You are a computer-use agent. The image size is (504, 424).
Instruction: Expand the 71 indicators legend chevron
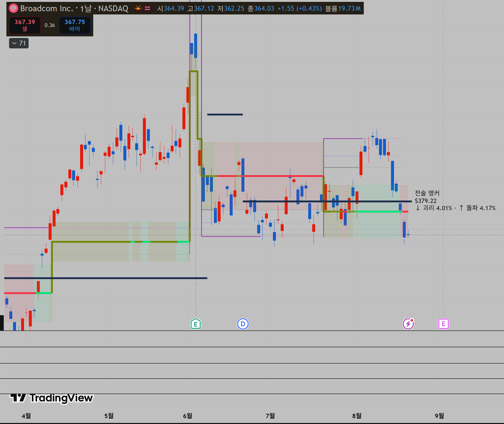pos(19,43)
